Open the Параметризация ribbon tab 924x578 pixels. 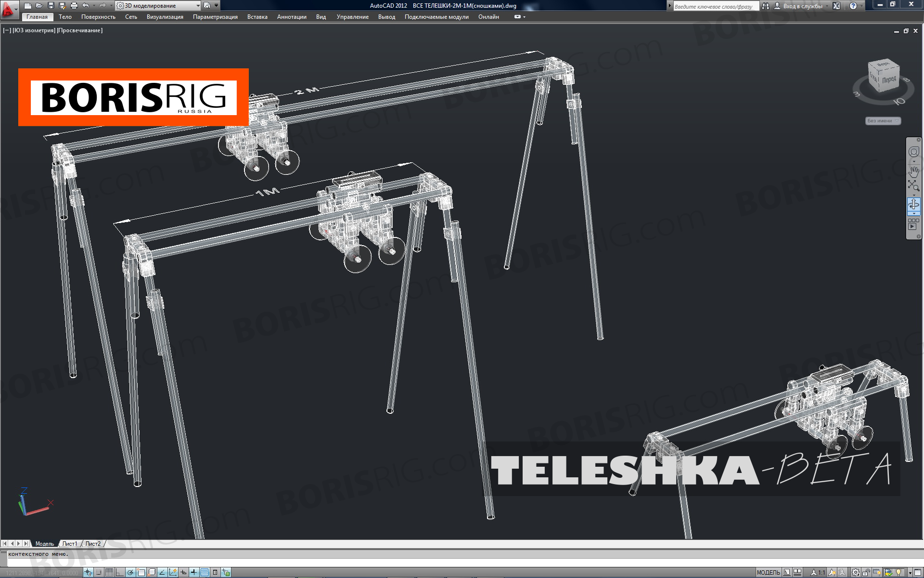pos(215,17)
